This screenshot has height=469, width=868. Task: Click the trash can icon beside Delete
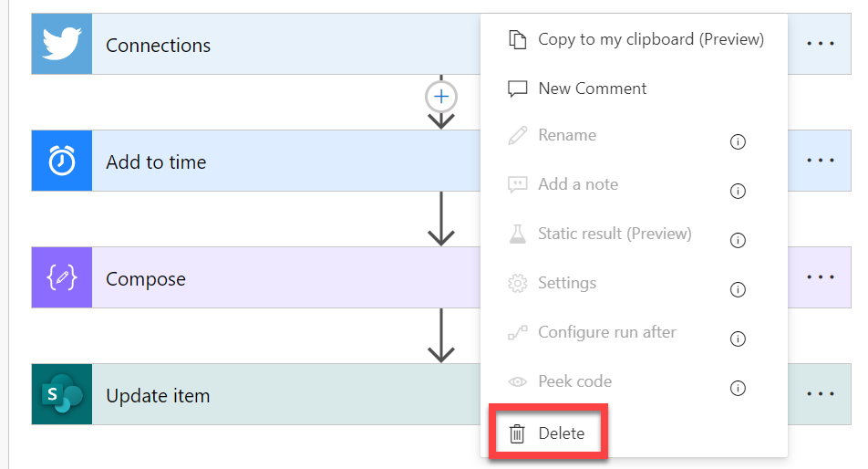pos(517,433)
